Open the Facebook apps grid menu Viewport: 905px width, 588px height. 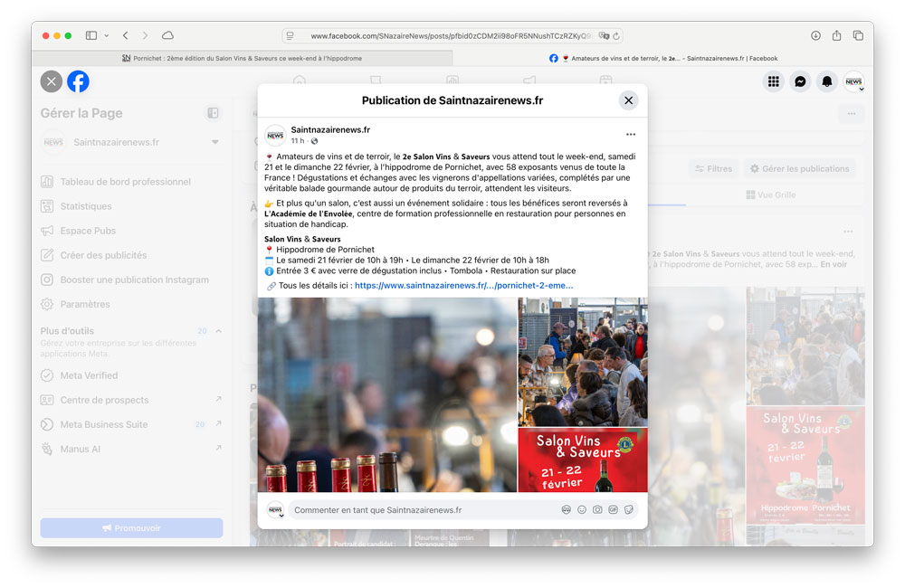point(773,81)
